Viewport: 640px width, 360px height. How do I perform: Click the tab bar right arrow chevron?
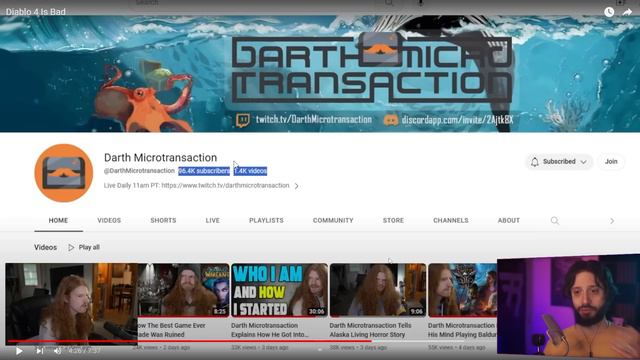coord(612,221)
